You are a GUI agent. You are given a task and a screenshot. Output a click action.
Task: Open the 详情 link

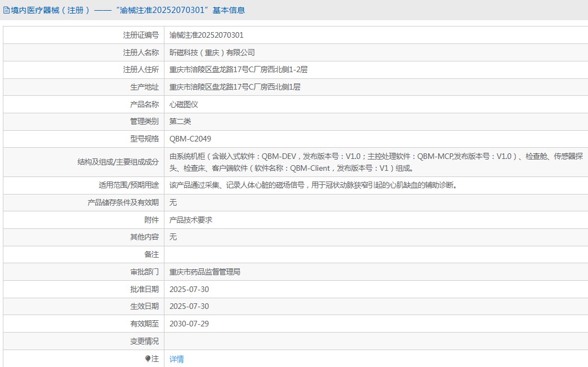176,359
